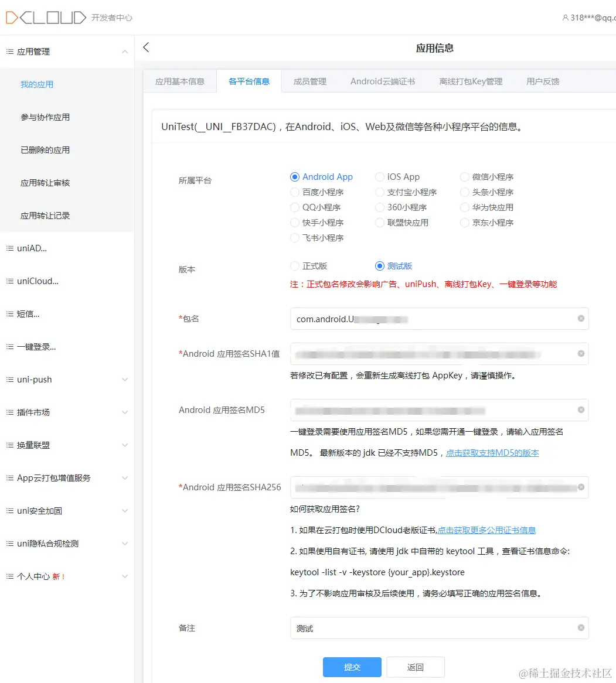Expand the uni安全加固 chevron
Image resolution: width=616 pixels, height=683 pixels.
(125, 511)
